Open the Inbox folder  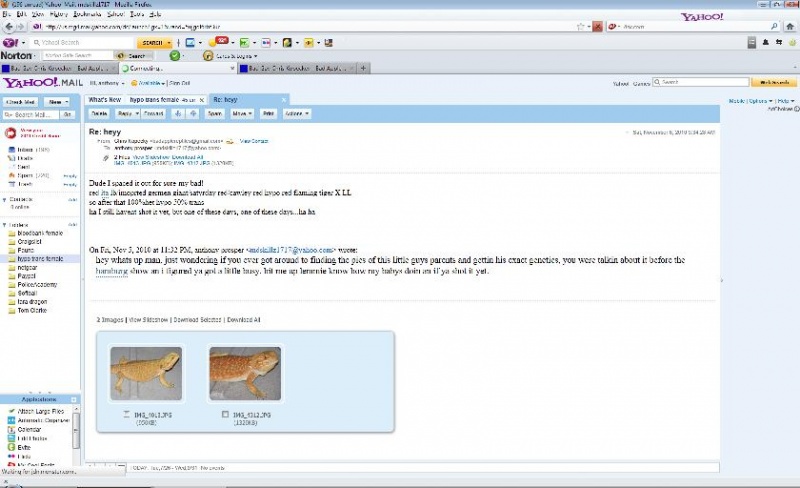24,150
